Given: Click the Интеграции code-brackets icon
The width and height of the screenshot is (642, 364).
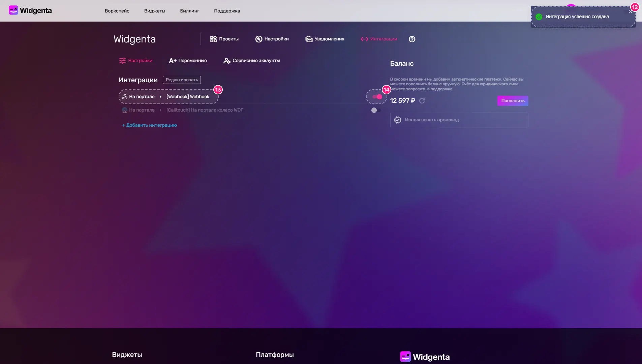Looking at the screenshot, I should tap(364, 39).
